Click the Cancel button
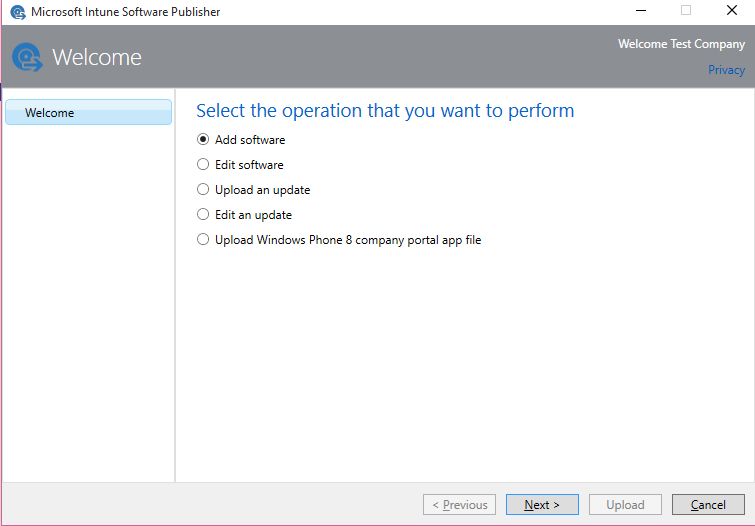 point(708,505)
